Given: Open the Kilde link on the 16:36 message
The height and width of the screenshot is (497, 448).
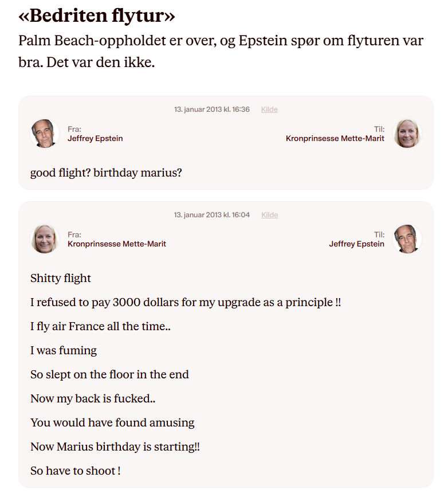Looking at the screenshot, I should click(x=269, y=109).
